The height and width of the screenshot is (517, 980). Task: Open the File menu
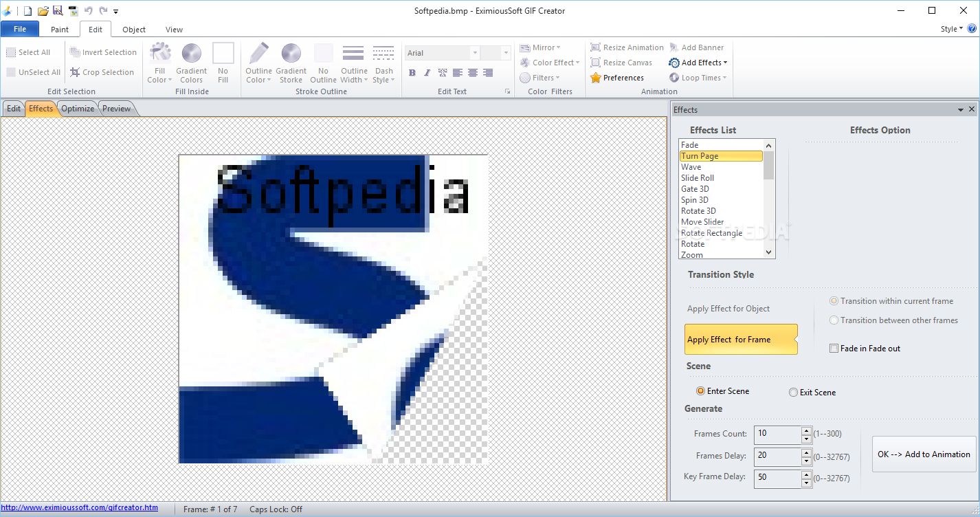point(20,29)
